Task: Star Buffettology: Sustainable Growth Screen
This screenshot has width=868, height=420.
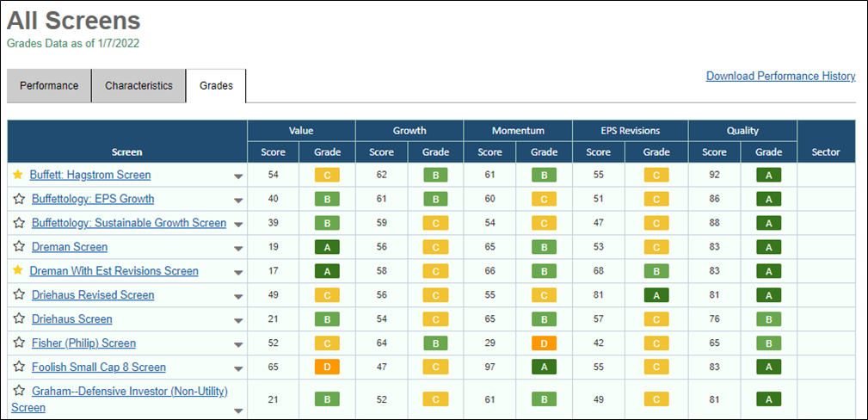Action: 20,223
